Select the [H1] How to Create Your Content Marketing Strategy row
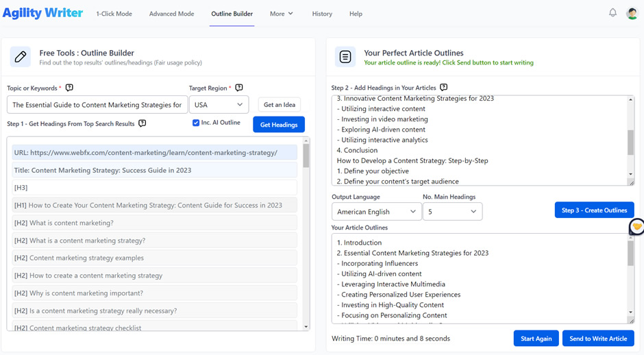The width and height of the screenshot is (644, 355). tap(154, 205)
